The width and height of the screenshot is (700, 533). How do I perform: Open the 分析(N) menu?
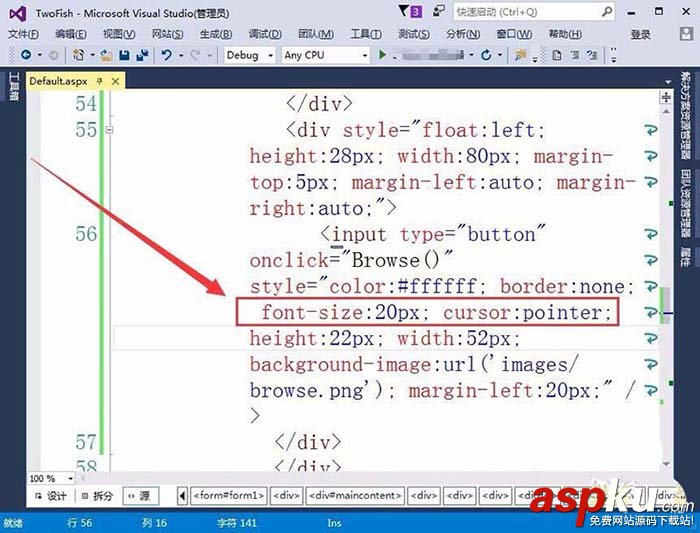(x=463, y=34)
